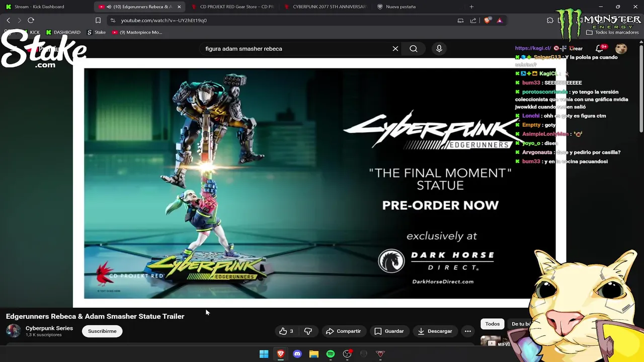This screenshot has width=644, height=362.
Task: Open the extensions puzzle icon
Action: (550, 21)
